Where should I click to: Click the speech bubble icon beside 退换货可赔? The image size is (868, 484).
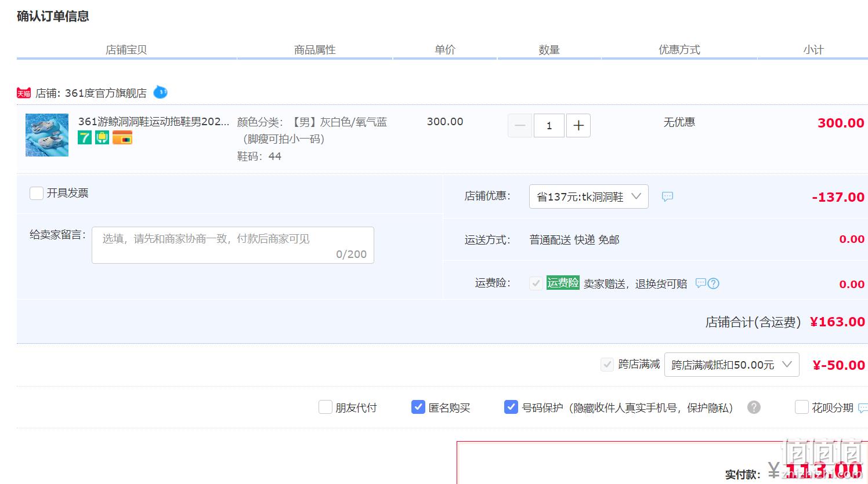[x=701, y=283]
